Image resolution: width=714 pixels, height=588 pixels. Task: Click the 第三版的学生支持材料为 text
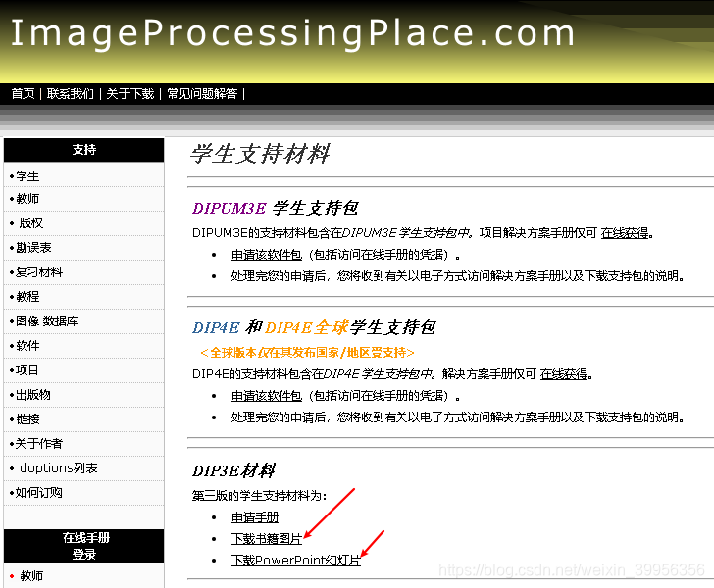click(259, 496)
